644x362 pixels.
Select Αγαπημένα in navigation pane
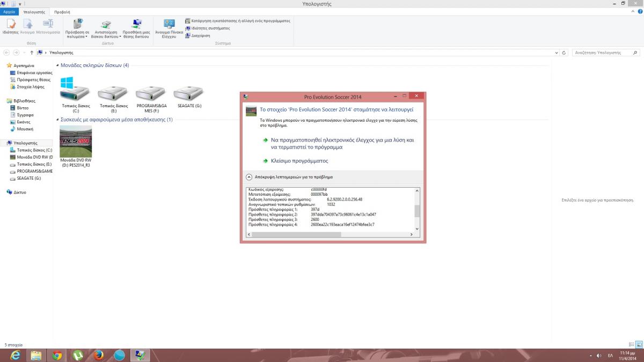[20, 65]
